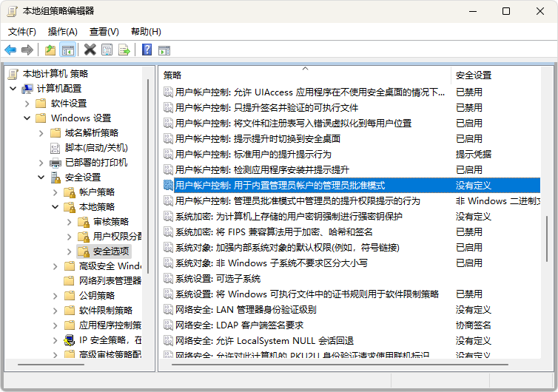The image size is (558, 392).
Task: Click the Delete X toolbar icon
Action: (x=90, y=50)
